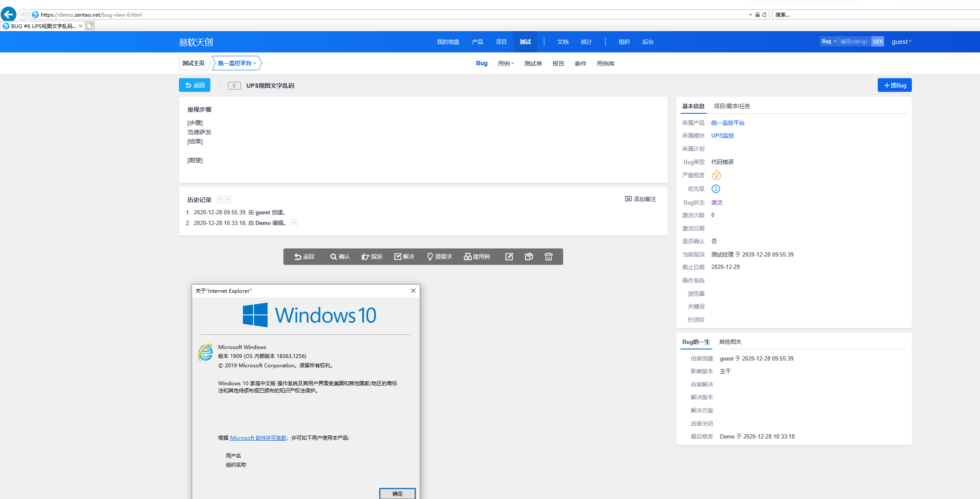The image size is (980, 499).
Task: Open the Microsoft 软件许可条款 link
Action: point(258,438)
